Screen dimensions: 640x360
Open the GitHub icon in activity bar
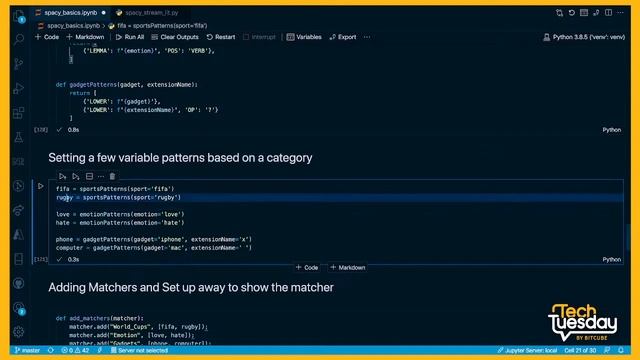pyautogui.click(x=19, y=283)
